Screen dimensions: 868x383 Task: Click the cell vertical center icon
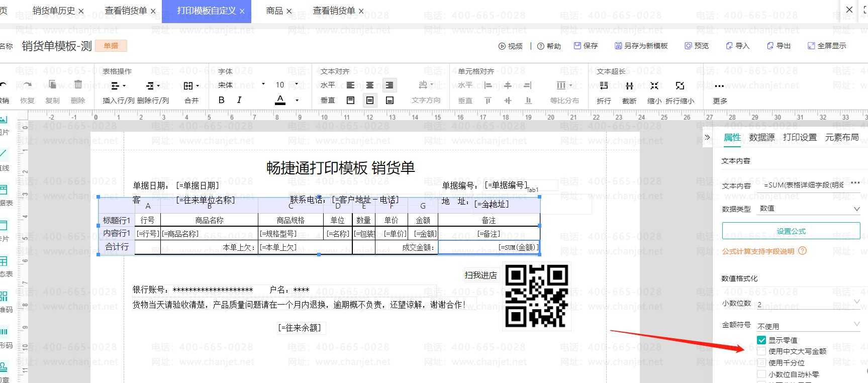[508, 101]
